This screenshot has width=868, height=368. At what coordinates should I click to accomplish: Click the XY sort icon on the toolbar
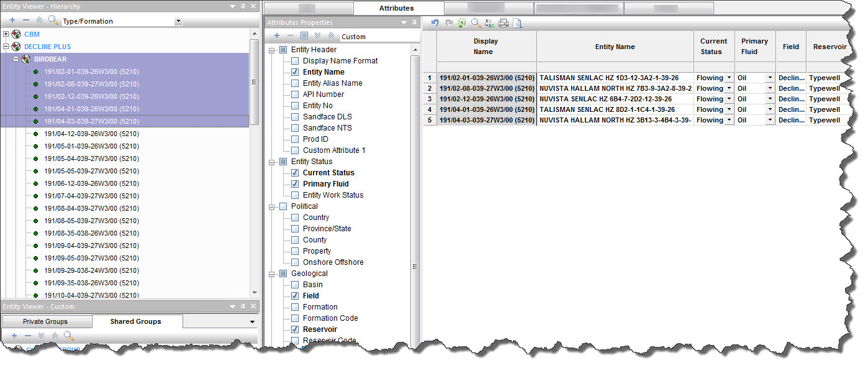coord(489,23)
